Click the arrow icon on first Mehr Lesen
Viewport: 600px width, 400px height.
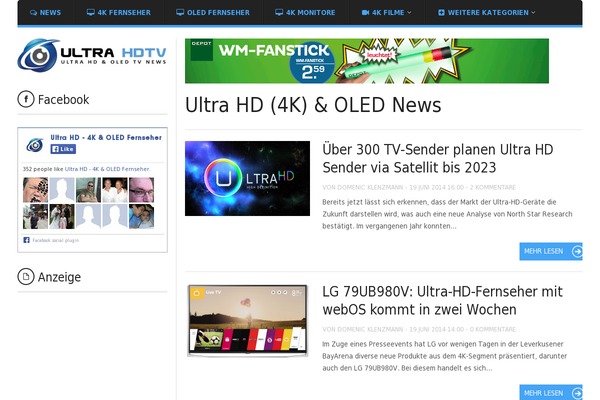(577, 251)
